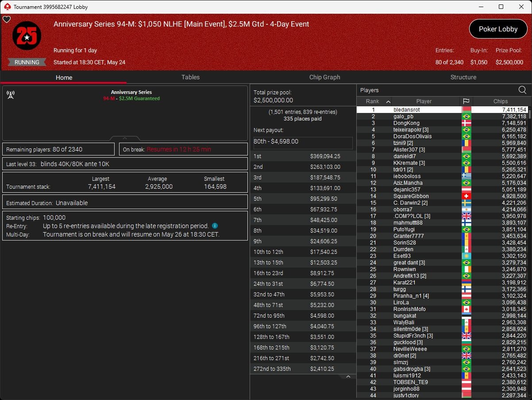Select player dejanlc357 row
Screen dimensions: 532x400
coord(442,189)
